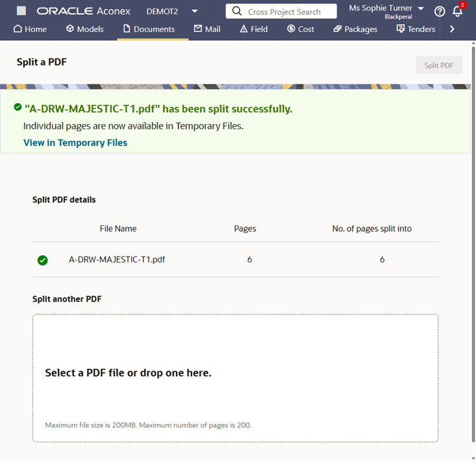Open View in Temporary Files link
Image resolution: width=476 pixels, height=461 pixels.
(75, 143)
